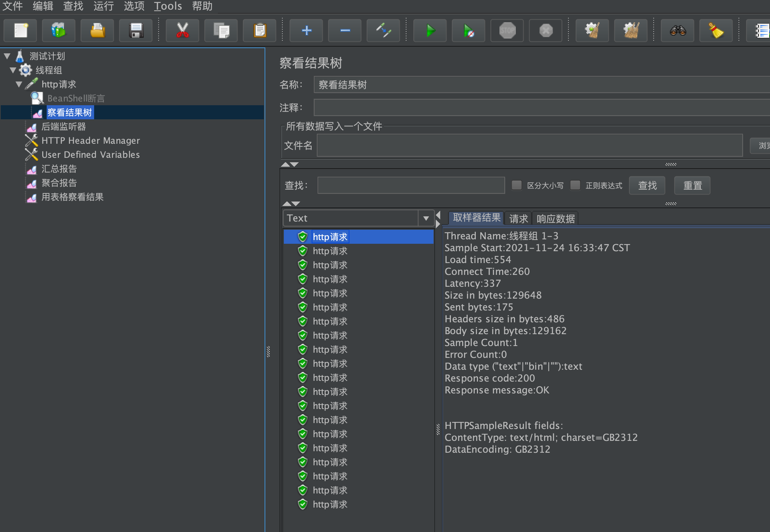Select User Defined Variables node
The height and width of the screenshot is (532, 770).
[91, 155]
